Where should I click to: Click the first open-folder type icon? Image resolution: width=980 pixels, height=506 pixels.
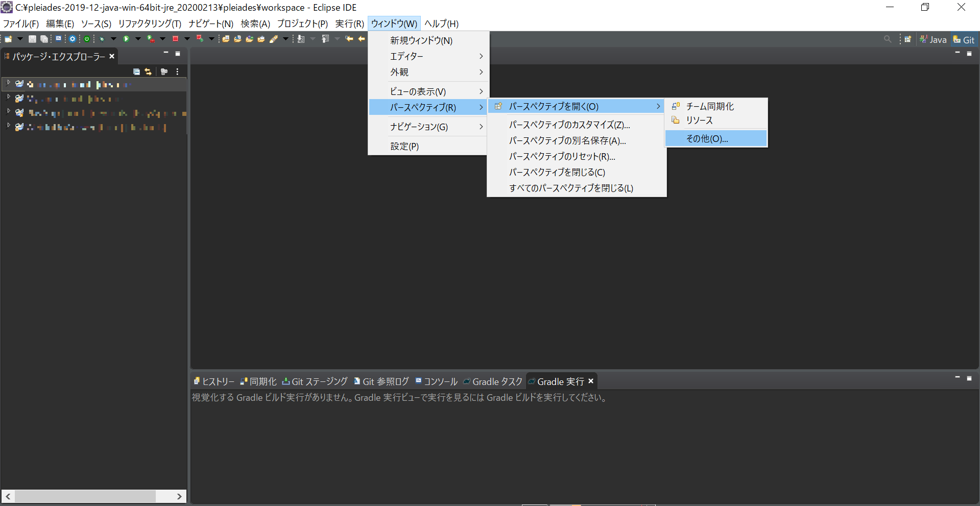(x=226, y=39)
